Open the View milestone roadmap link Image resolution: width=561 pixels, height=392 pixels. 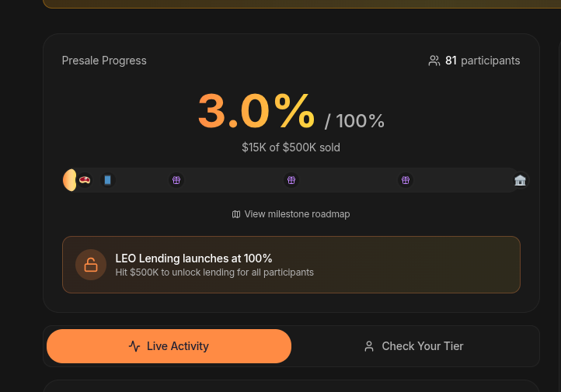tap(297, 214)
